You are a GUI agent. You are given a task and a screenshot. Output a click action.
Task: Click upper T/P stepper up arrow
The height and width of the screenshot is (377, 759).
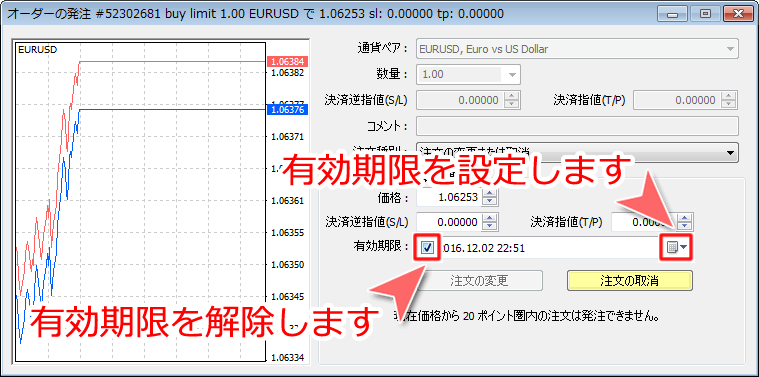tap(729, 96)
